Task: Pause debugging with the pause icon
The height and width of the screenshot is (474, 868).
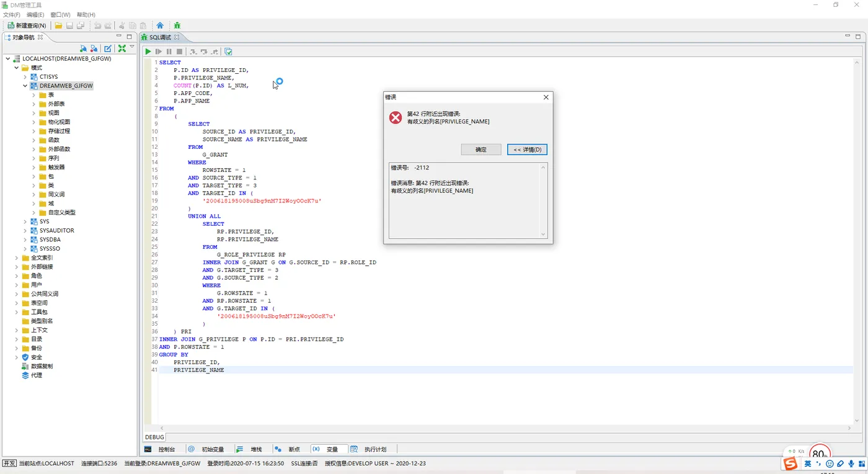Action: (169, 51)
